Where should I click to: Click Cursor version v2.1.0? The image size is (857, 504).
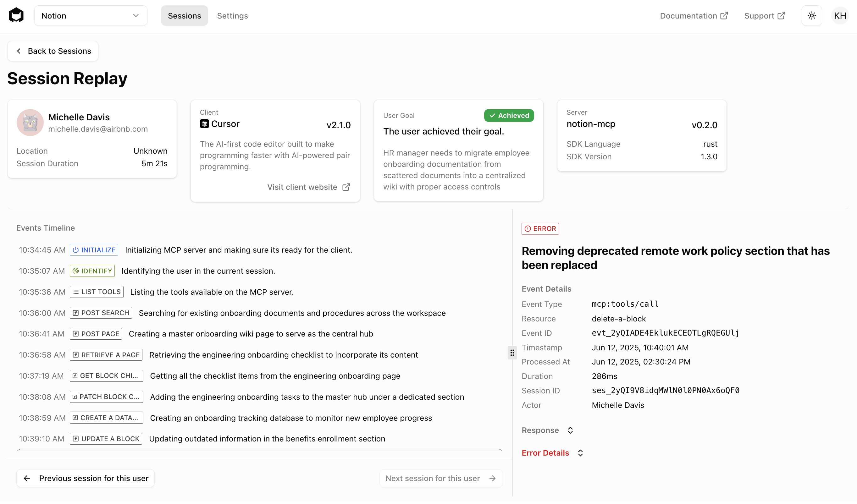click(x=338, y=125)
